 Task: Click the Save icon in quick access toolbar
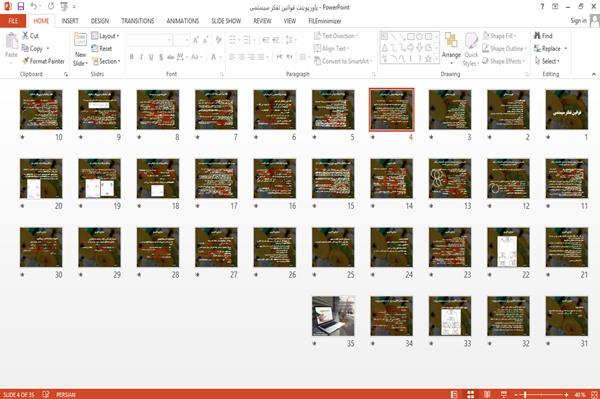[21, 7]
